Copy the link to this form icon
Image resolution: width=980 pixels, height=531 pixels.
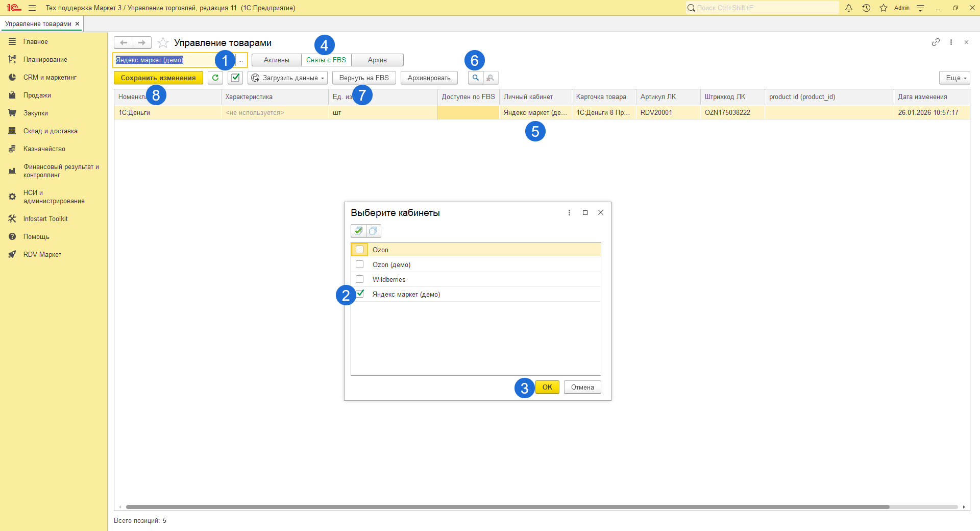pos(936,42)
